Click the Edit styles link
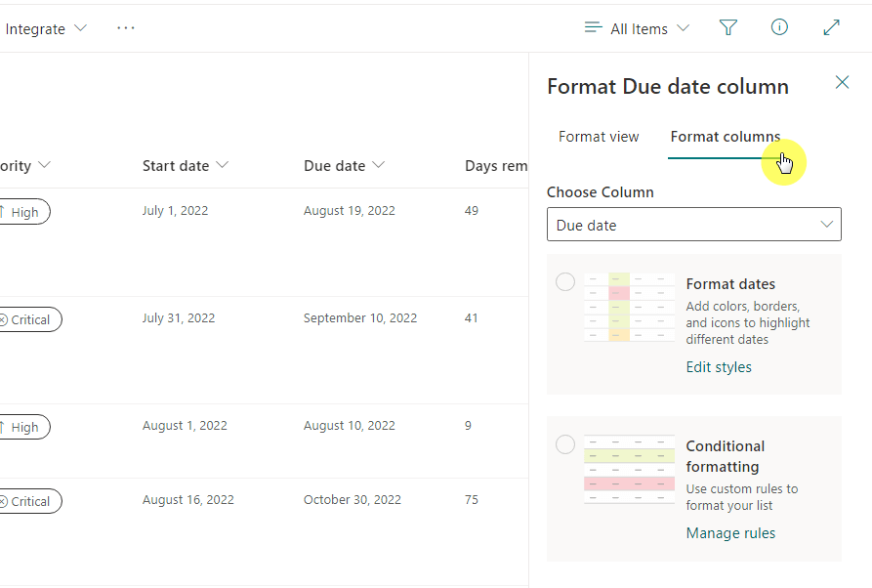The height and width of the screenshot is (588, 872). [719, 367]
